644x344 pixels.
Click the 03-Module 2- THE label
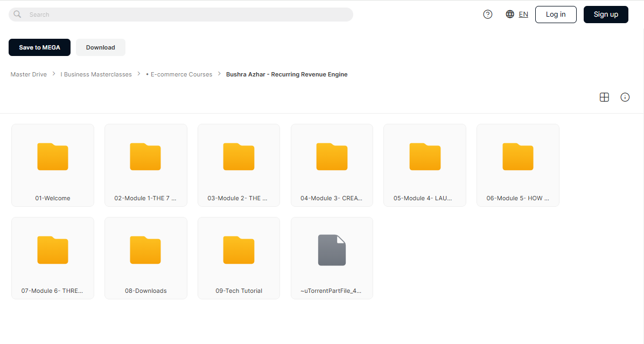coord(237,198)
